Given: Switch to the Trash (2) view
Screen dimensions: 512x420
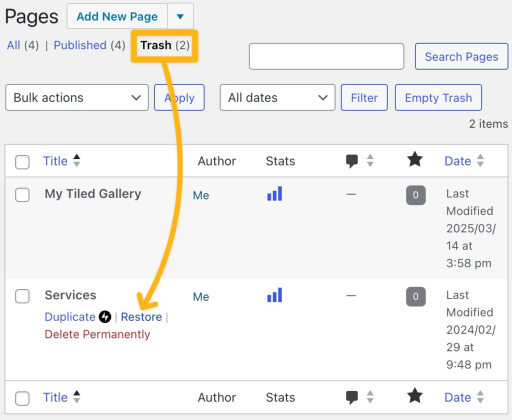Looking at the screenshot, I should (164, 45).
